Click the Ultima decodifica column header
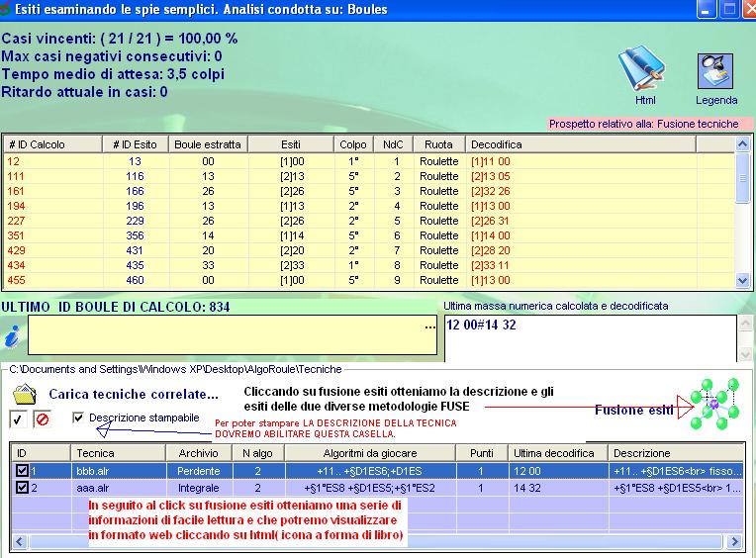This screenshot has height=558, width=756. pos(557,453)
